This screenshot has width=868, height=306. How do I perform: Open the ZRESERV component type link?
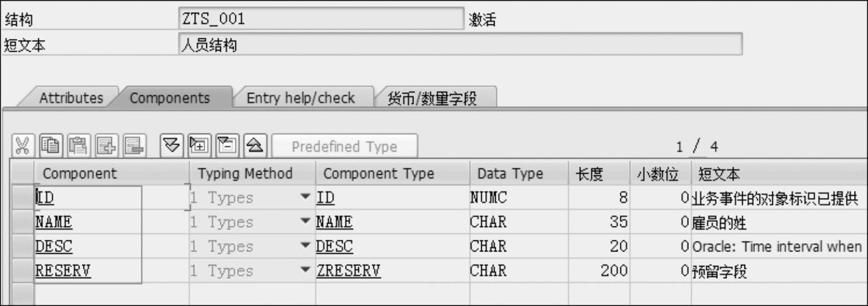pos(348,271)
